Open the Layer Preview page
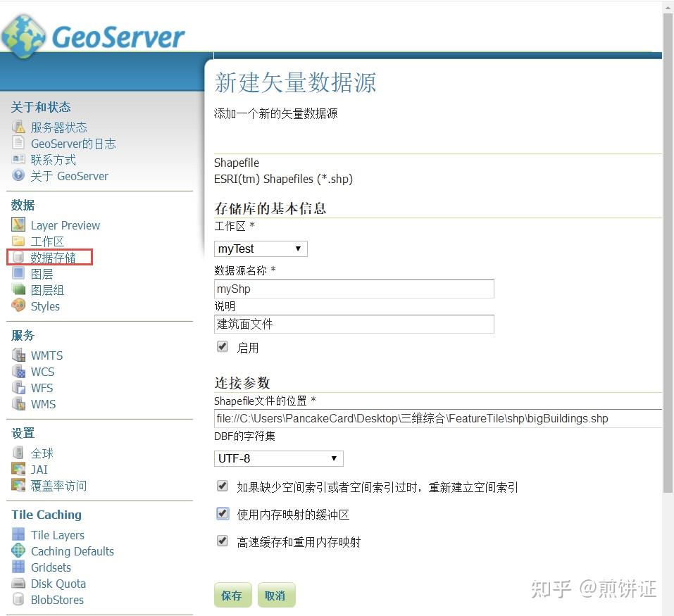 point(65,225)
